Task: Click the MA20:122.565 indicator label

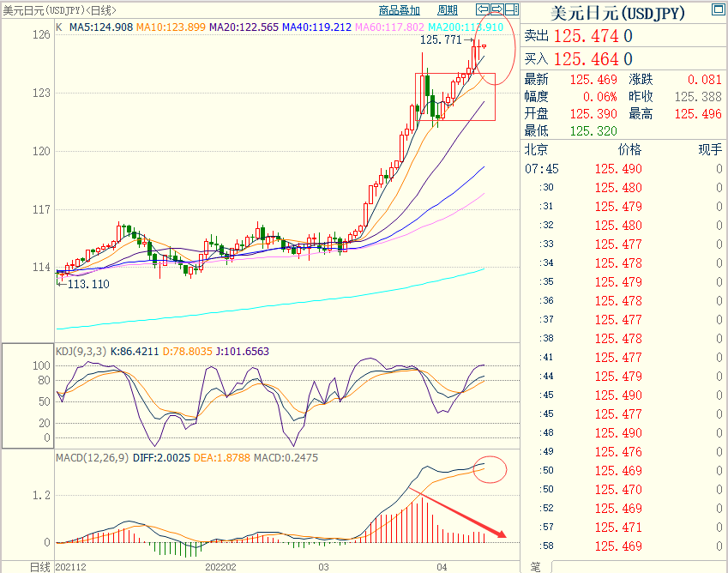Action: [x=244, y=27]
